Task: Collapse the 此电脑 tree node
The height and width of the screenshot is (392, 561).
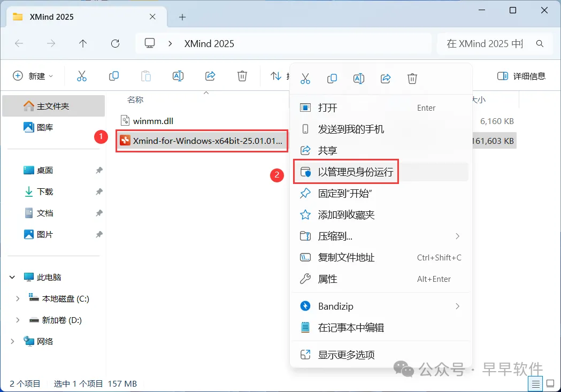Action: (12, 277)
